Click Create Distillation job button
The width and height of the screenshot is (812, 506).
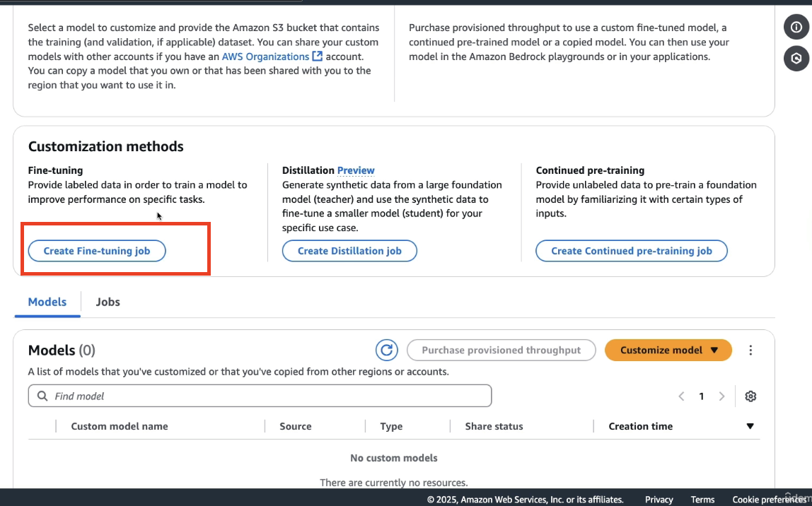pos(349,251)
